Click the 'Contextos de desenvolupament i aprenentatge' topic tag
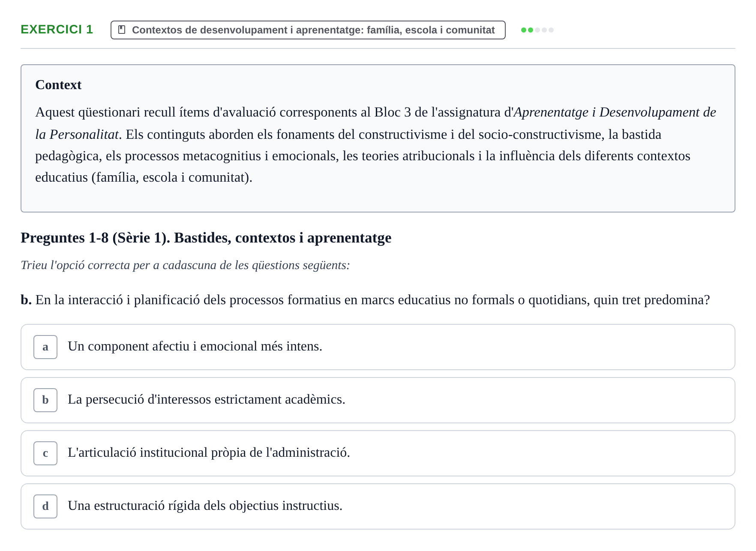Viewport: 756px width, 551px height. (308, 30)
